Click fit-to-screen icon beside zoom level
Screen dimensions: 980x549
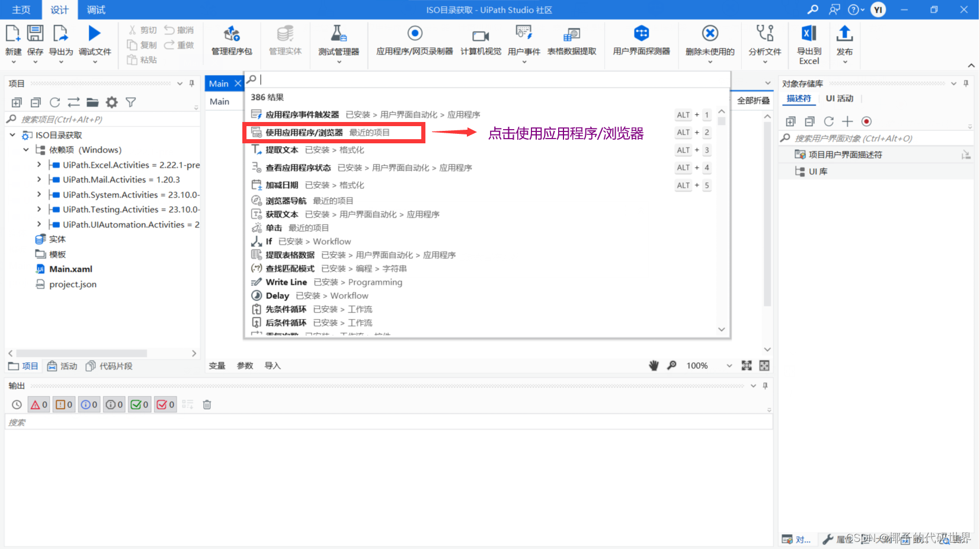tap(747, 365)
